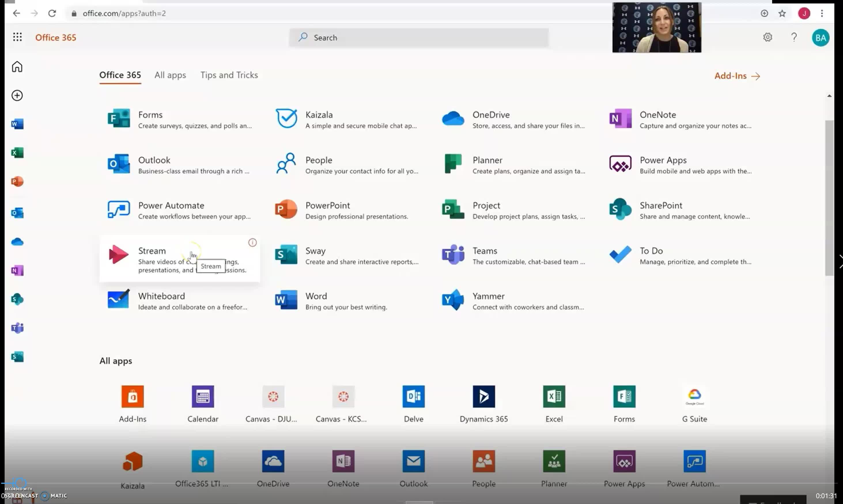
Task: Launch the Project app tile
Action: [x=514, y=210]
